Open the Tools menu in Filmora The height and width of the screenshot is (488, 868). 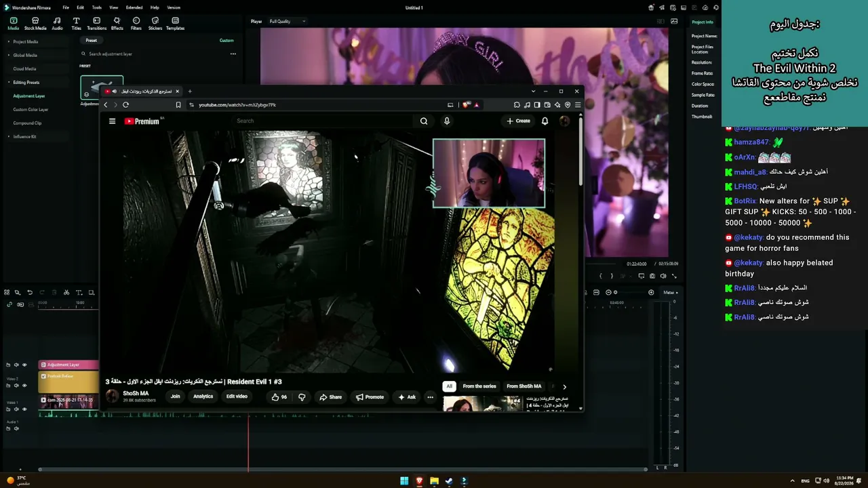97,7
